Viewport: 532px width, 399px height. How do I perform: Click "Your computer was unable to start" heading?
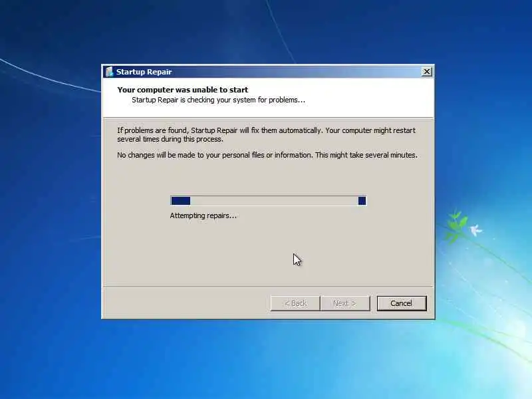(182, 90)
